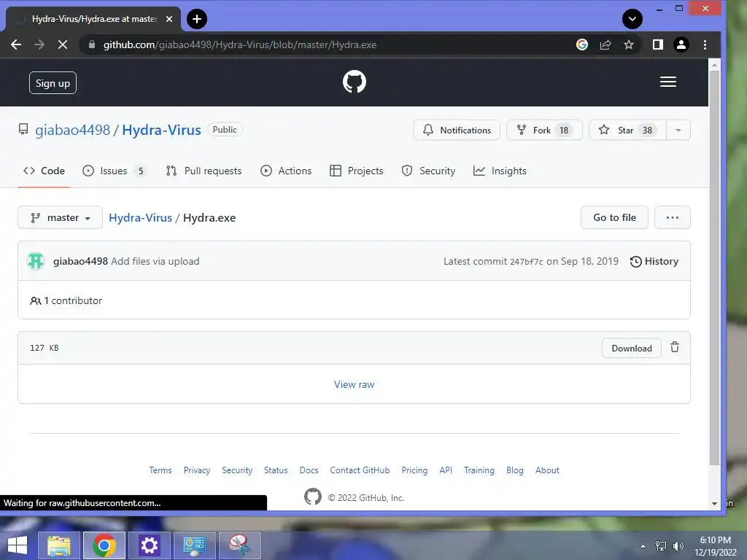This screenshot has height=560, width=747.
Task: Open the Terms footer link
Action: 160,470
